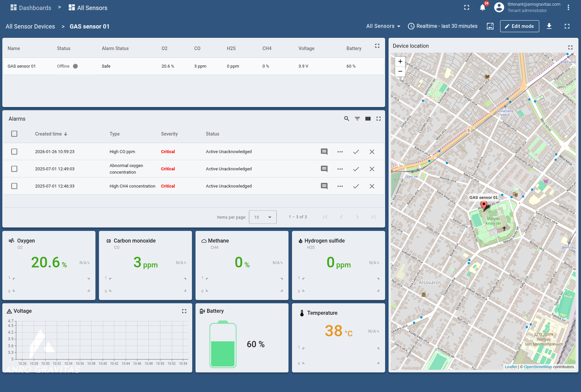This screenshot has height=392, width=581.
Task: Search alarms with the magnifier icon
Action: 346,119
